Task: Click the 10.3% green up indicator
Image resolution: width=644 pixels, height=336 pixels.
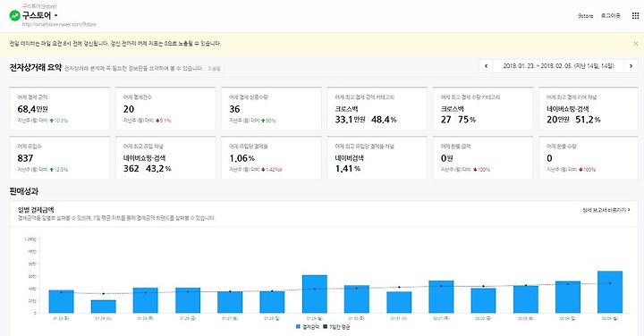Action: coord(59,121)
